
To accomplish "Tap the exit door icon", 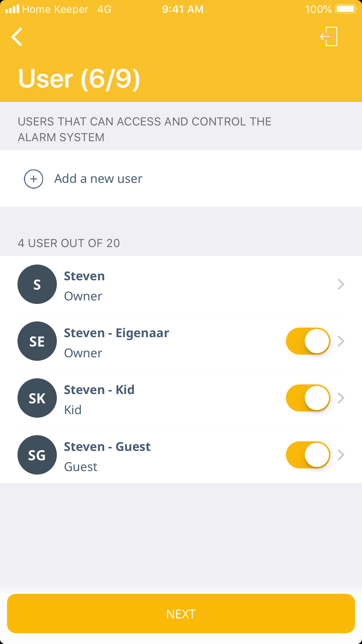I will point(329,36).
